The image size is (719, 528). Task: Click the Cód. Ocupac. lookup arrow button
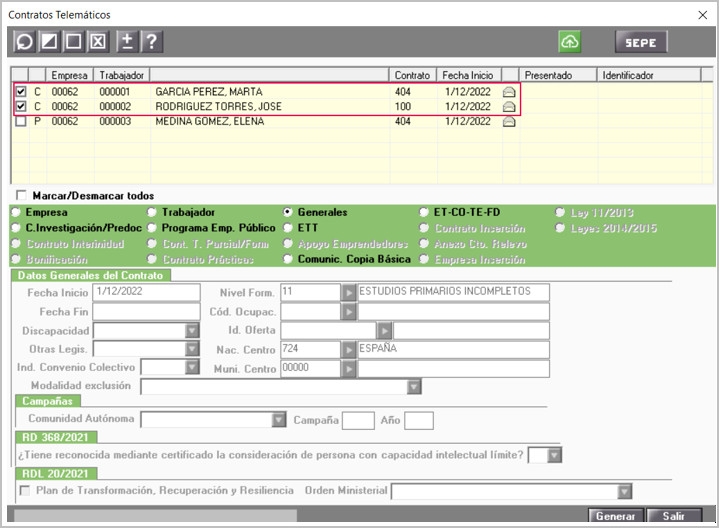click(348, 312)
